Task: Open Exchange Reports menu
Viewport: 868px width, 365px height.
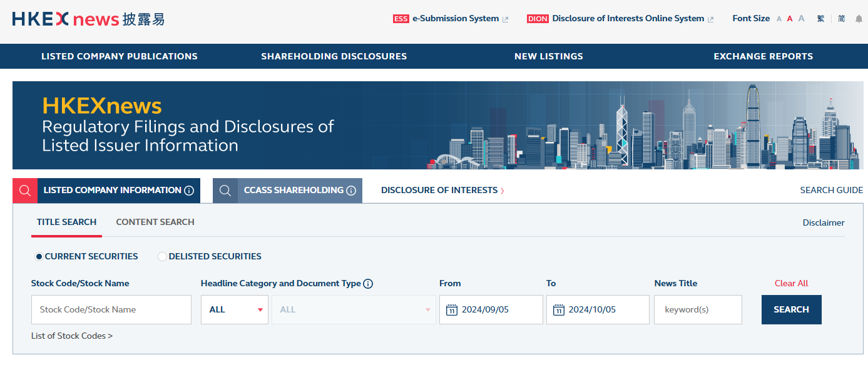Action: click(763, 56)
